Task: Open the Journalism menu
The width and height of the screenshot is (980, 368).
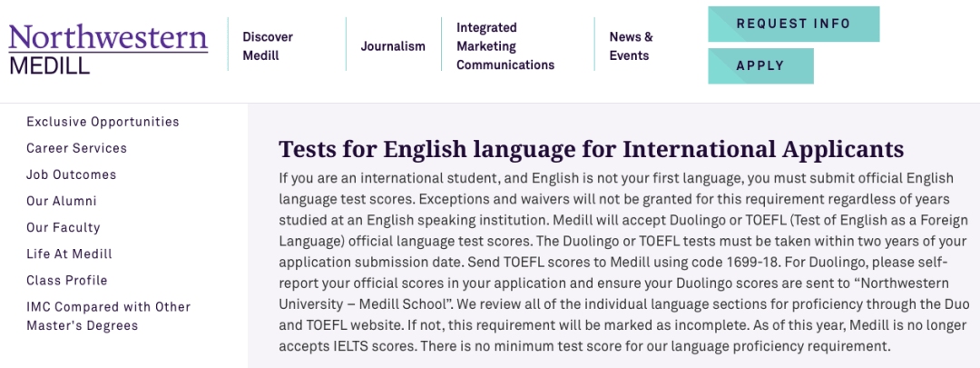Action: (393, 46)
